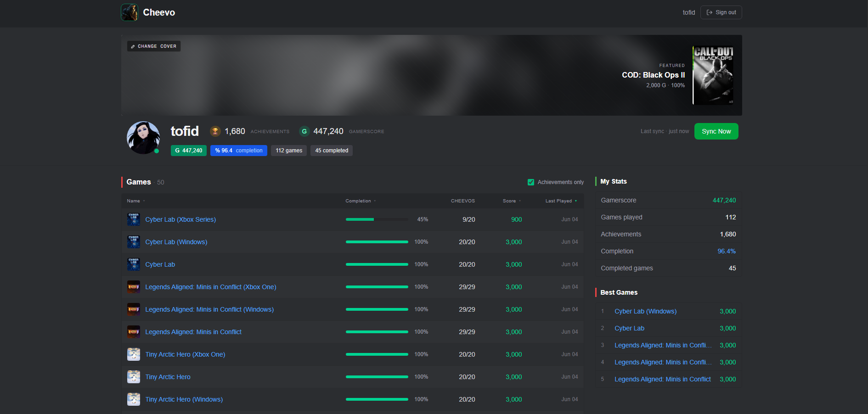
Task: Click the 9/20 cheevos count
Action: coord(469,219)
